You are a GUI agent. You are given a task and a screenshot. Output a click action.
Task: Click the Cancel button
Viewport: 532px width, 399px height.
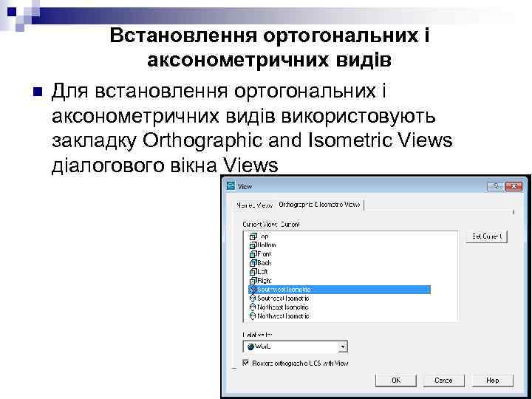pyautogui.click(x=443, y=381)
